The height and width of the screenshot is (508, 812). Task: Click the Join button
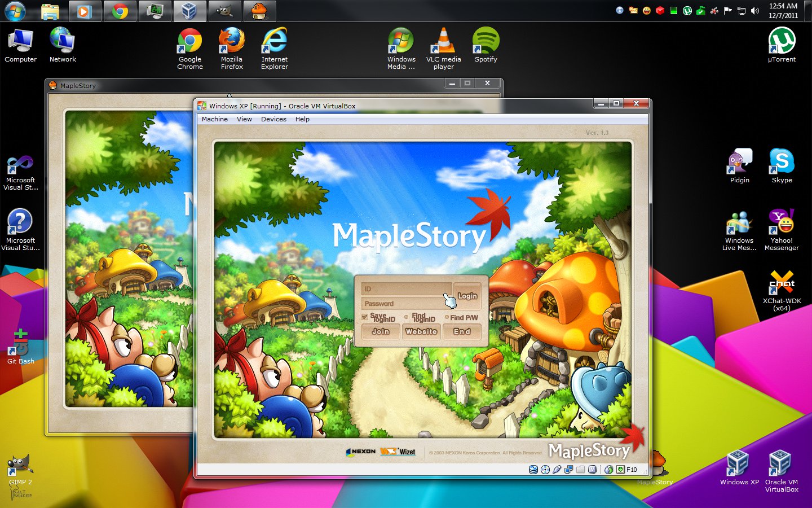point(381,331)
